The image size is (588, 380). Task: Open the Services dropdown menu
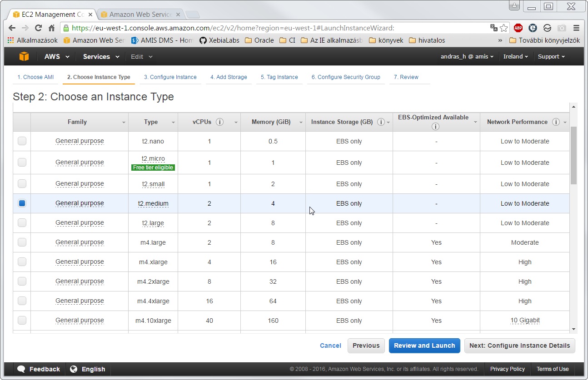click(101, 57)
